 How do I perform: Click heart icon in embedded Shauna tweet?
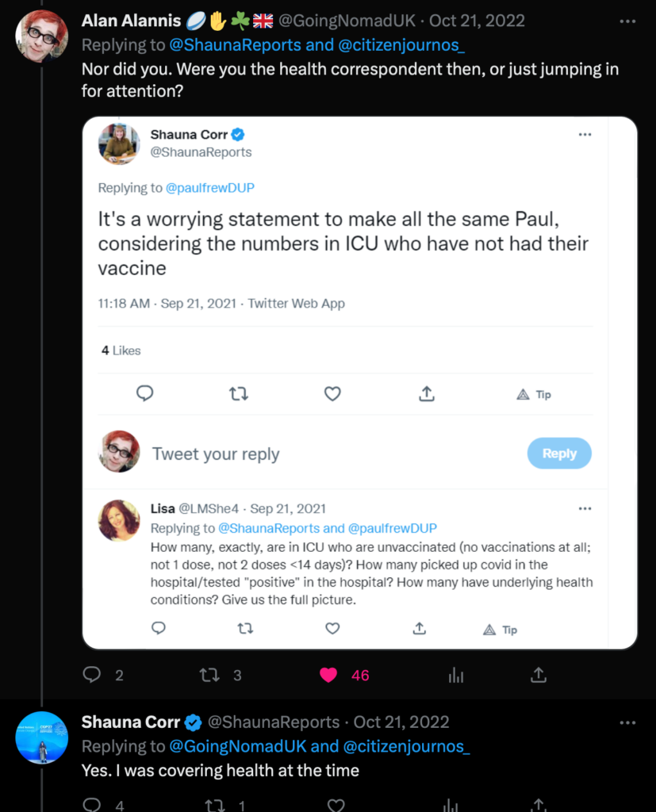click(x=332, y=394)
